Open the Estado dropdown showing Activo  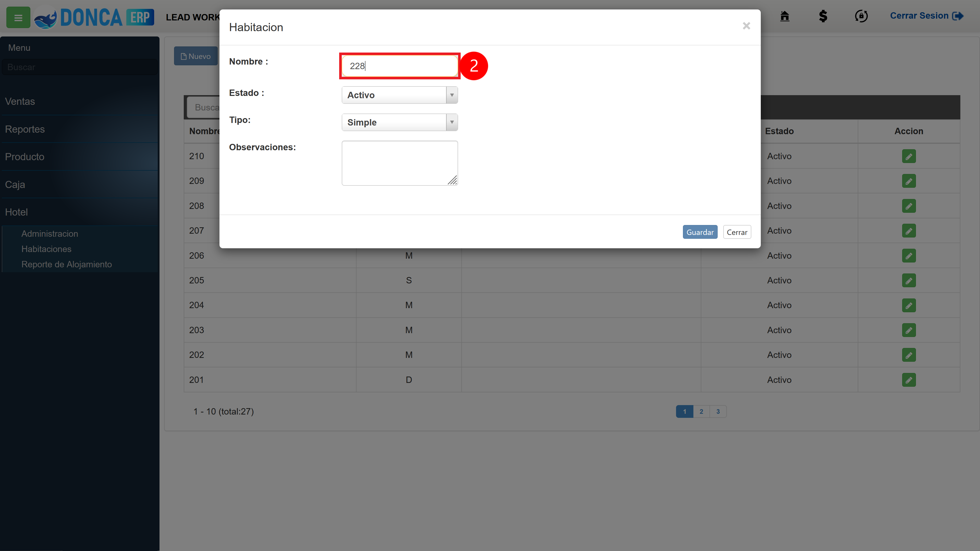(x=399, y=95)
